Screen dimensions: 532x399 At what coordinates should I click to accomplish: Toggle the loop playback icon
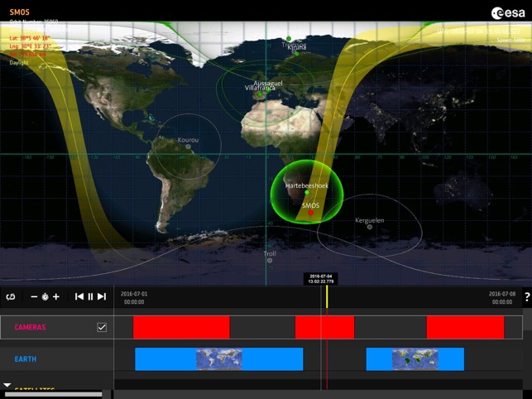11,297
